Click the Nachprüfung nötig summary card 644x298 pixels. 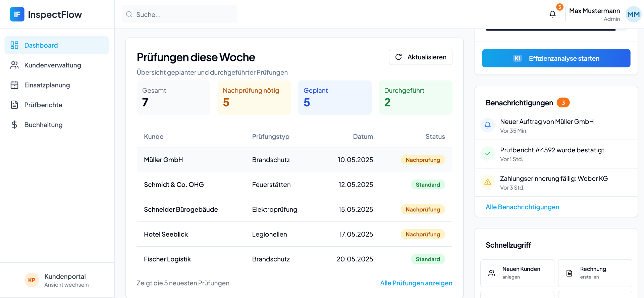pyautogui.click(x=254, y=98)
